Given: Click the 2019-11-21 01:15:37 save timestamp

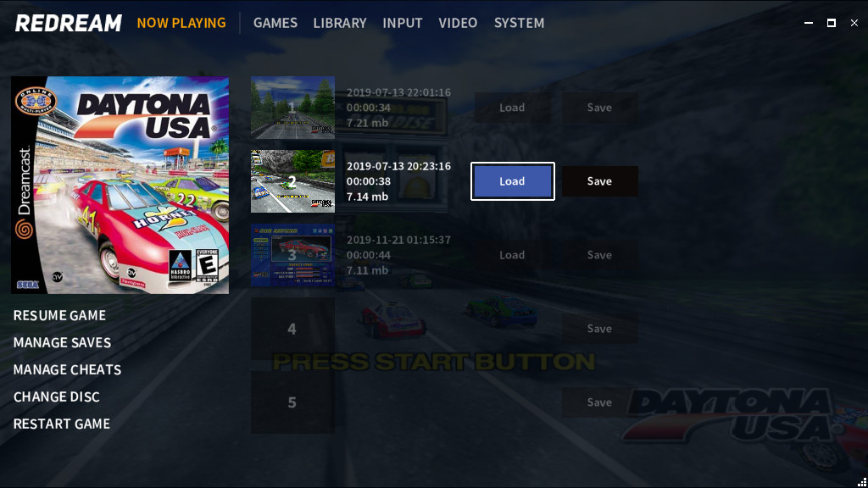Looking at the screenshot, I should [398, 240].
